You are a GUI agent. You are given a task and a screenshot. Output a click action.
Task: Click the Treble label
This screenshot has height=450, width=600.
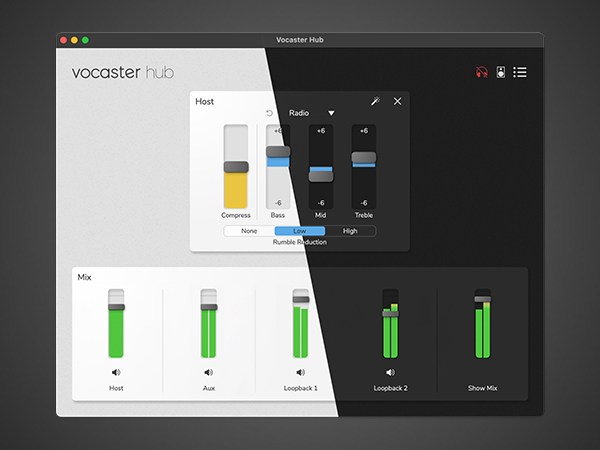click(364, 215)
